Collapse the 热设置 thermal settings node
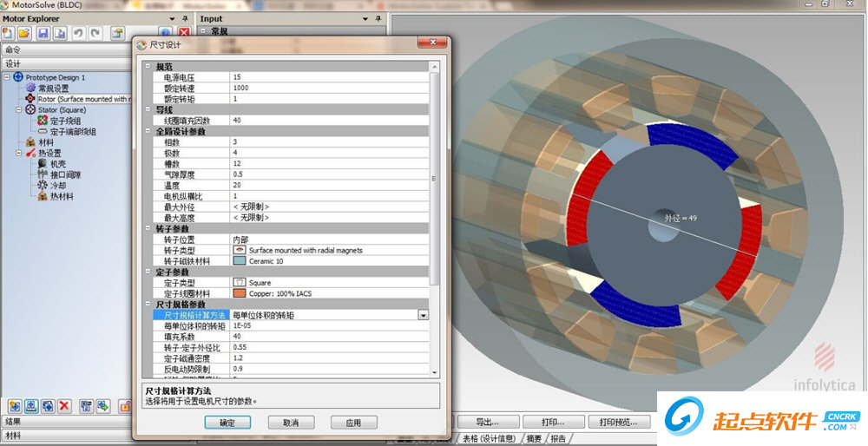868x446 pixels. coord(18,153)
